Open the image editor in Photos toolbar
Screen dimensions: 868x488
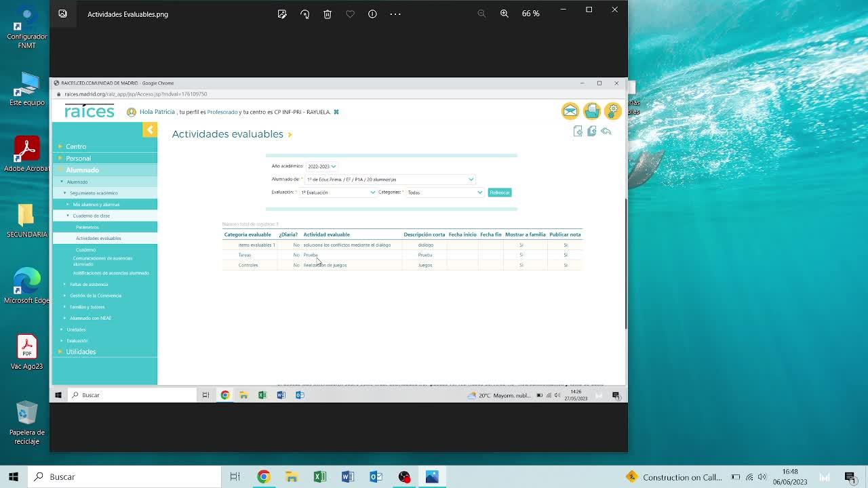click(x=282, y=14)
